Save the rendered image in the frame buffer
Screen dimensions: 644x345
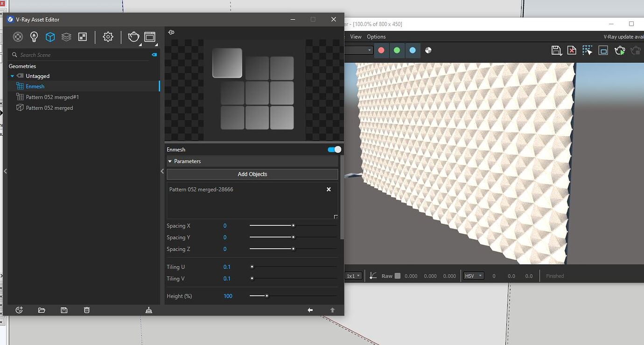coord(556,50)
